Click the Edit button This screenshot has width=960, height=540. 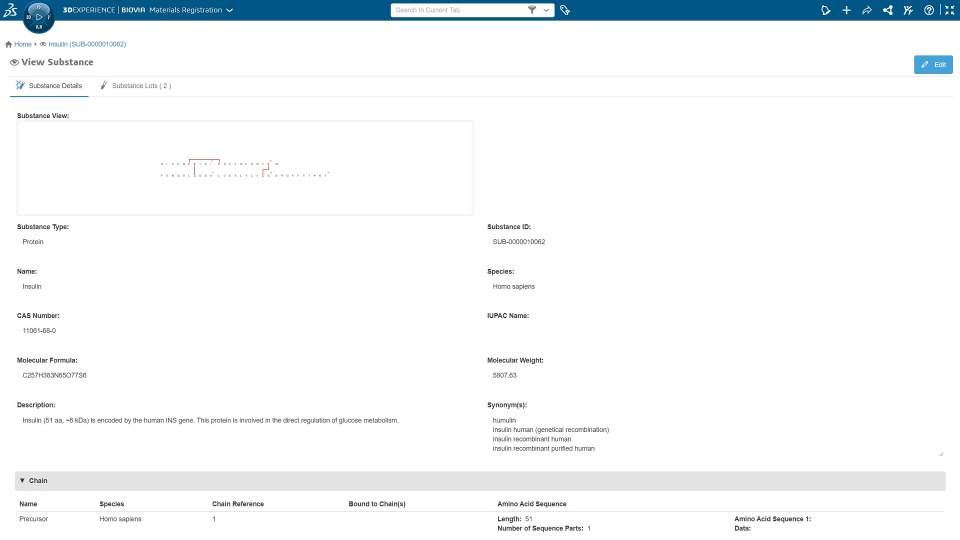tap(933, 64)
